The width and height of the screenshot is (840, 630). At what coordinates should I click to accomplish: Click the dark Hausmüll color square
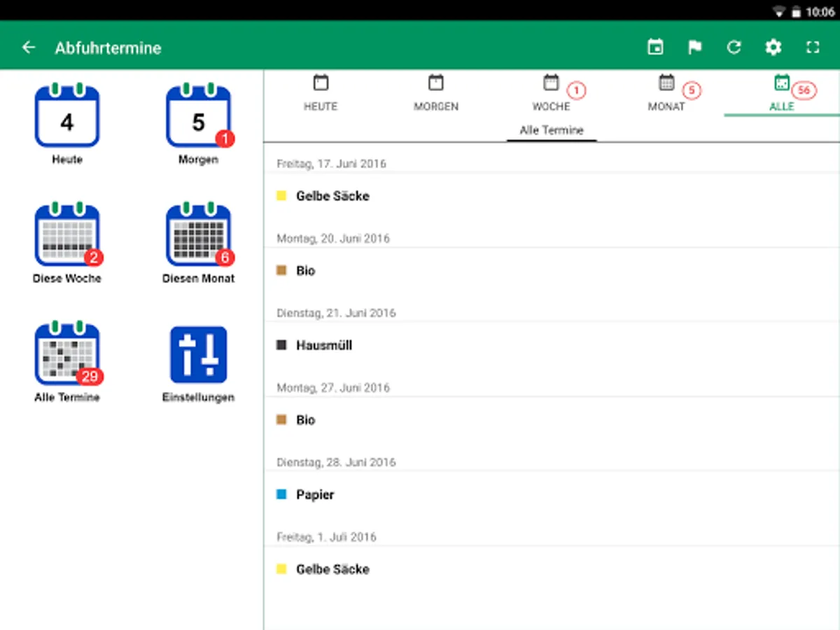281,345
